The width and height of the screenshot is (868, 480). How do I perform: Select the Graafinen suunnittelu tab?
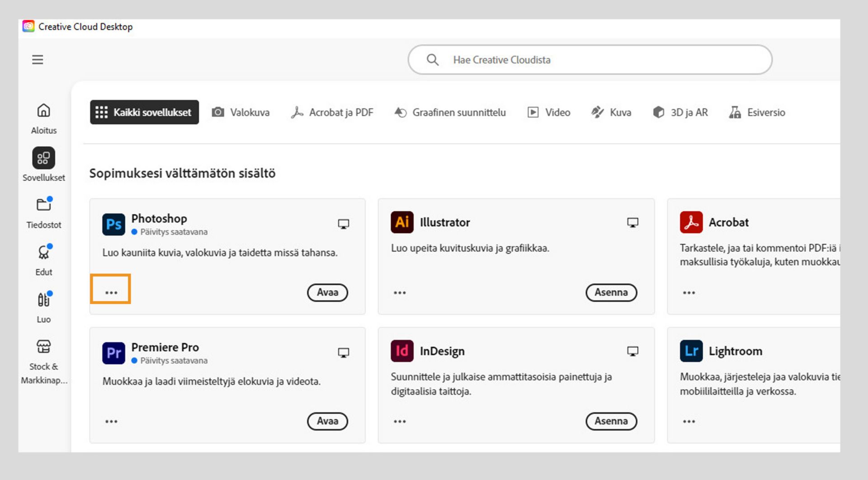click(x=450, y=112)
